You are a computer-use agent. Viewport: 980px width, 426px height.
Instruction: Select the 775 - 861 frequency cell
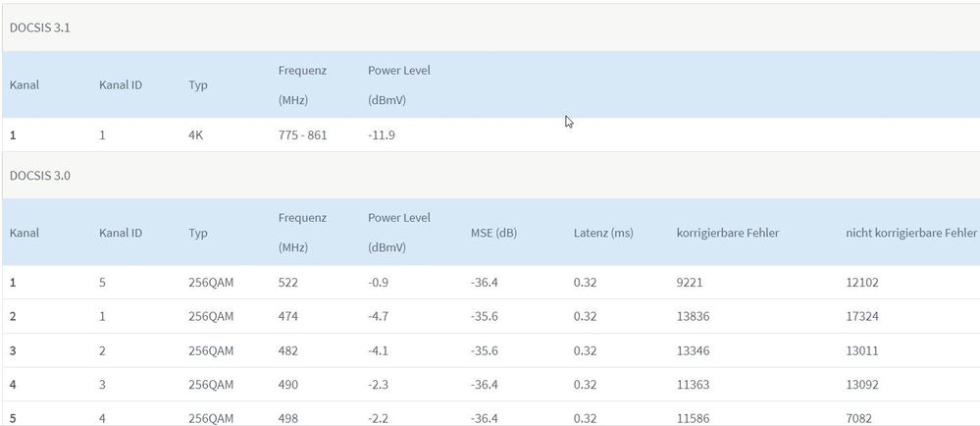point(302,134)
